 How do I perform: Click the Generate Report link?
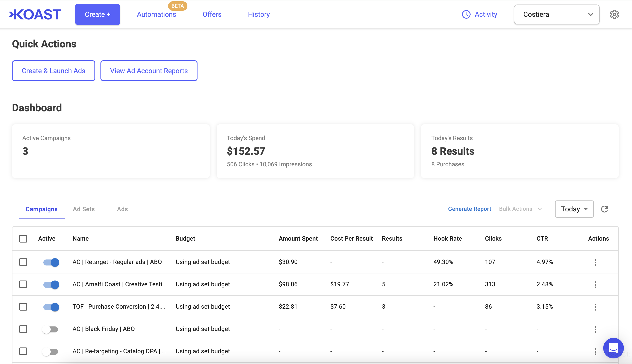tap(469, 209)
